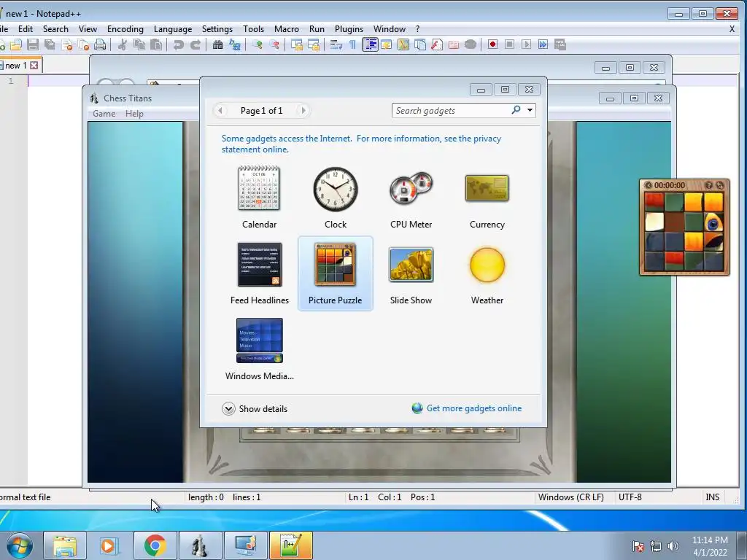Open Google Chrome from the taskbar
This screenshot has height=560, width=747.
coord(155,545)
